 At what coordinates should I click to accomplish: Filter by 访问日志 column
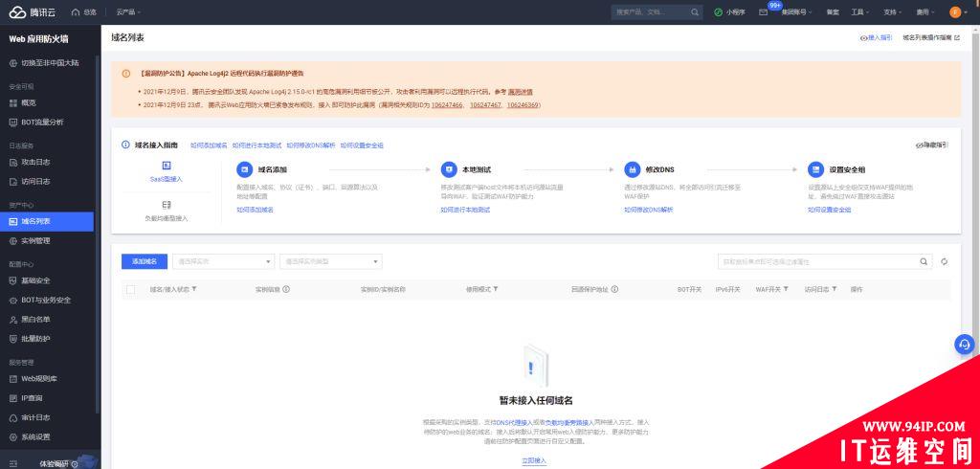[x=835, y=289]
